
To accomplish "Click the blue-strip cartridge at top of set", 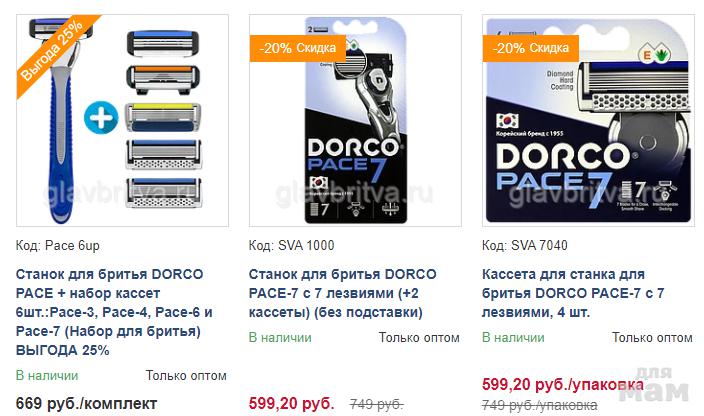I will (163, 44).
